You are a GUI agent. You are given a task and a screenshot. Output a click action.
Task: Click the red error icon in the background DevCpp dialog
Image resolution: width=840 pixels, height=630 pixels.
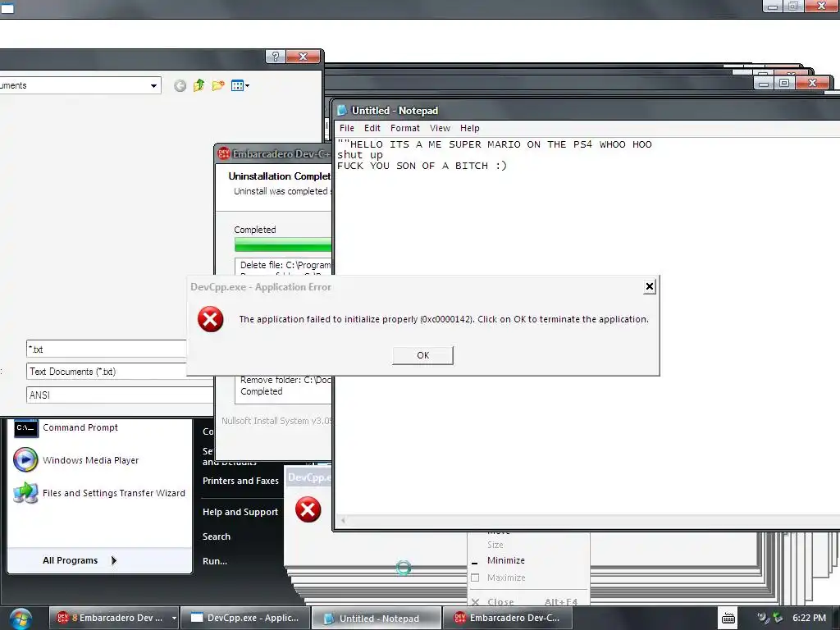[308, 509]
